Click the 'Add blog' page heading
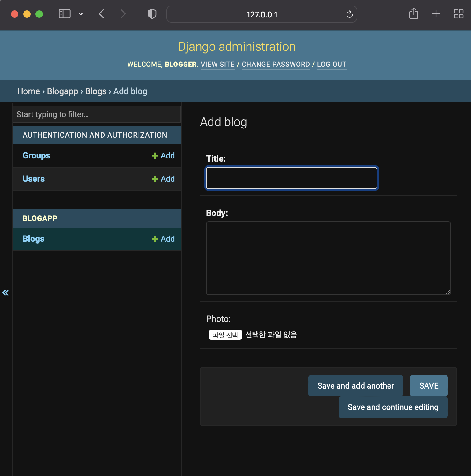The height and width of the screenshot is (476, 471). (x=224, y=122)
